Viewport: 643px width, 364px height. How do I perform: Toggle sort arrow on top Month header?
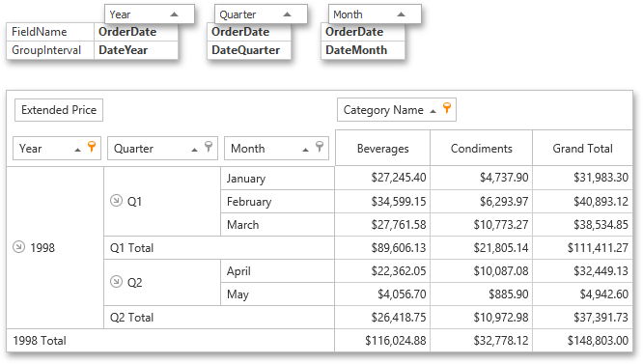click(x=401, y=14)
